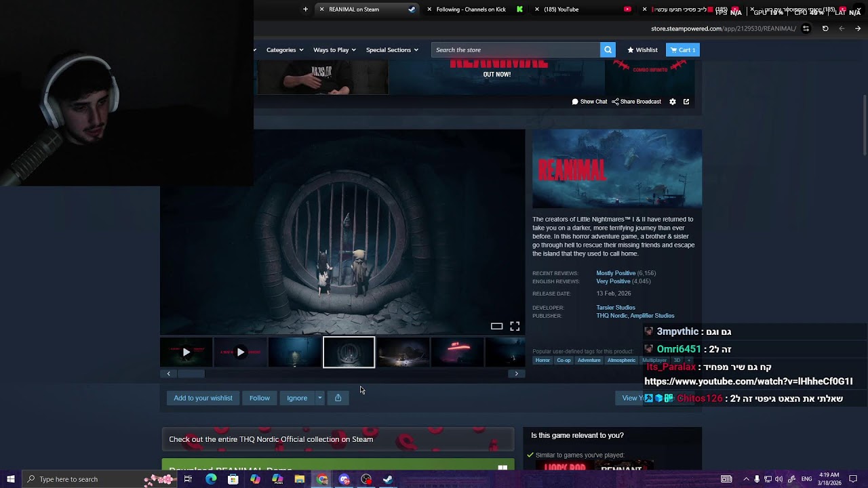This screenshot has height=488, width=868.
Task: Open the Very Positive English reviews
Action: pos(613,281)
